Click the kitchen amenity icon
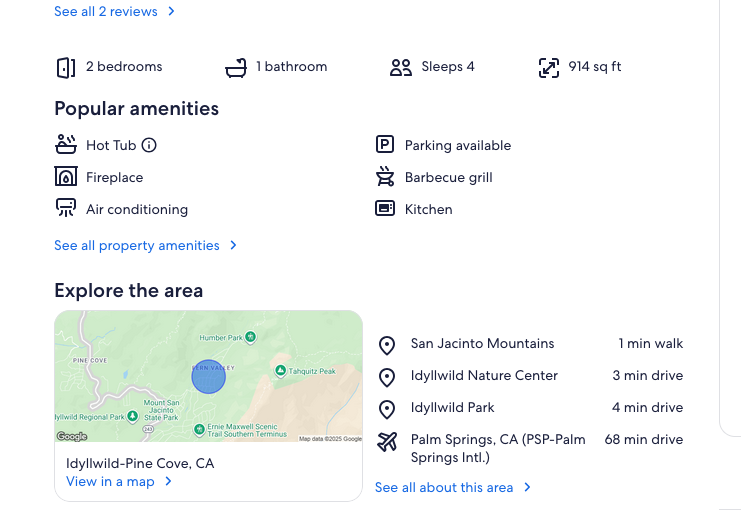 [x=385, y=209]
